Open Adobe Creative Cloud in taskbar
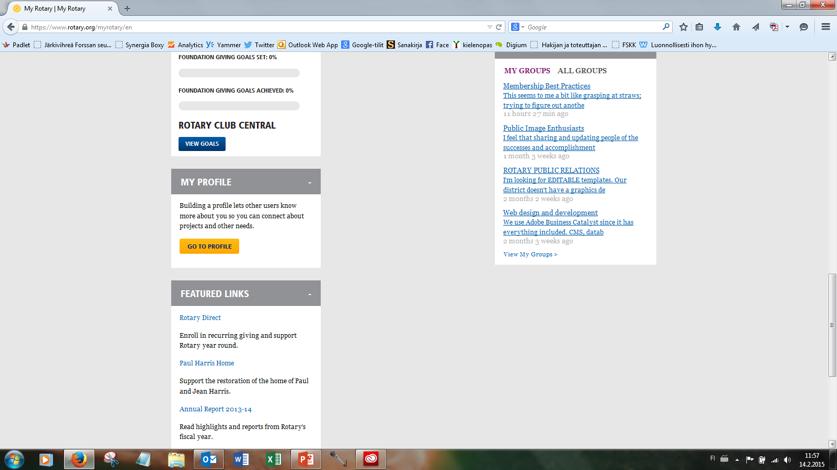 (x=370, y=459)
